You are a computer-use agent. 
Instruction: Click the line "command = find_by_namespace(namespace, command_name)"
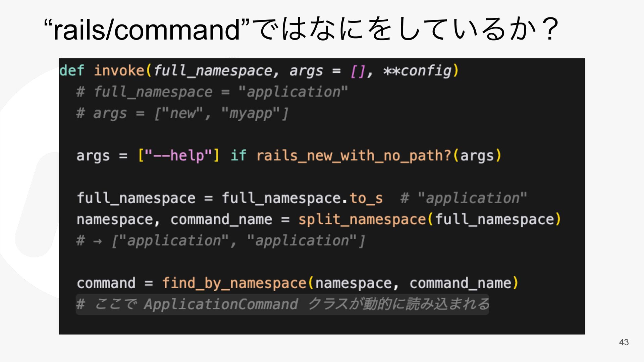(298, 284)
